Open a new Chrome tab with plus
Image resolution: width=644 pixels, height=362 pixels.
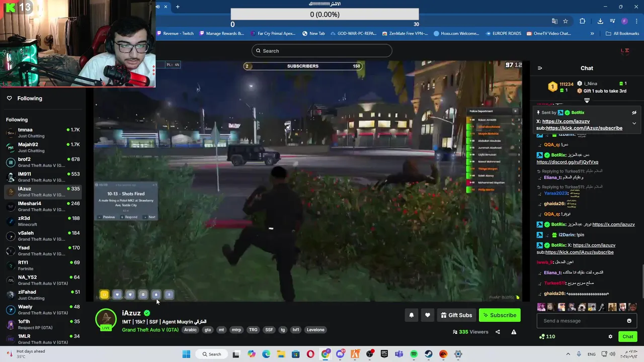178,7
